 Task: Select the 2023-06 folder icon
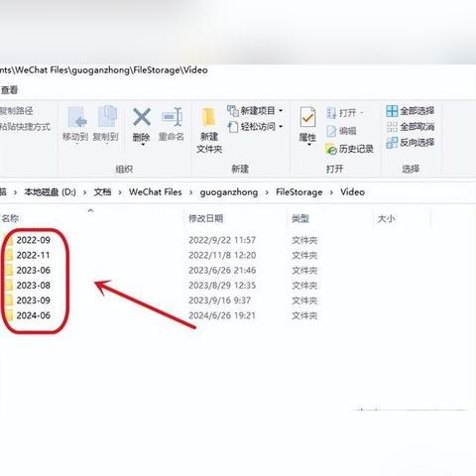9,271
